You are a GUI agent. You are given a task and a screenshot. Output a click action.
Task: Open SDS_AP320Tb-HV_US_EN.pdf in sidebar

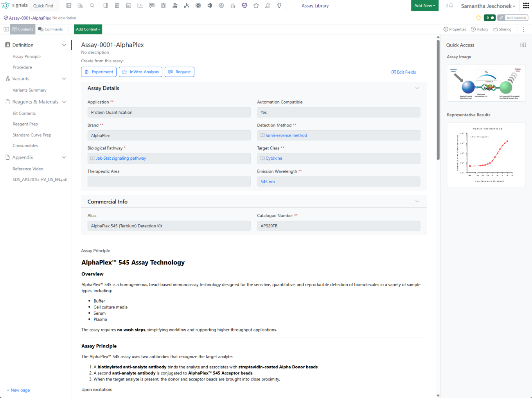[x=40, y=180]
